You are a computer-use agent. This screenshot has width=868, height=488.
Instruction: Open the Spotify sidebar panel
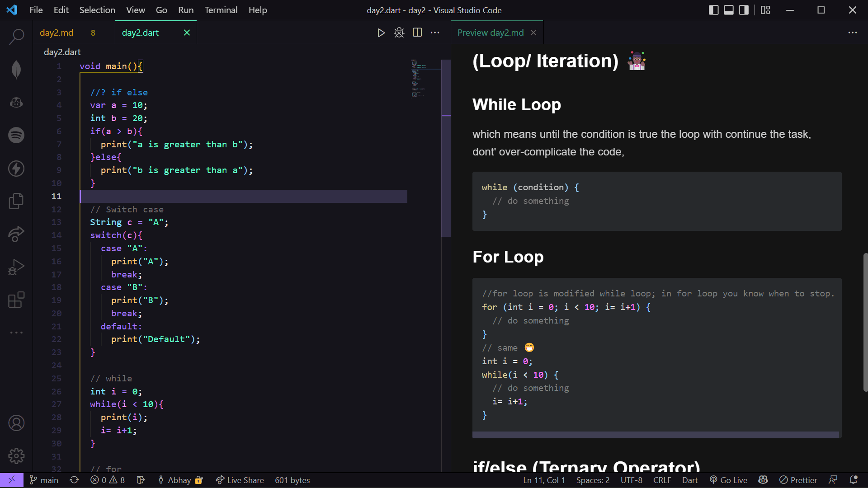click(x=16, y=135)
